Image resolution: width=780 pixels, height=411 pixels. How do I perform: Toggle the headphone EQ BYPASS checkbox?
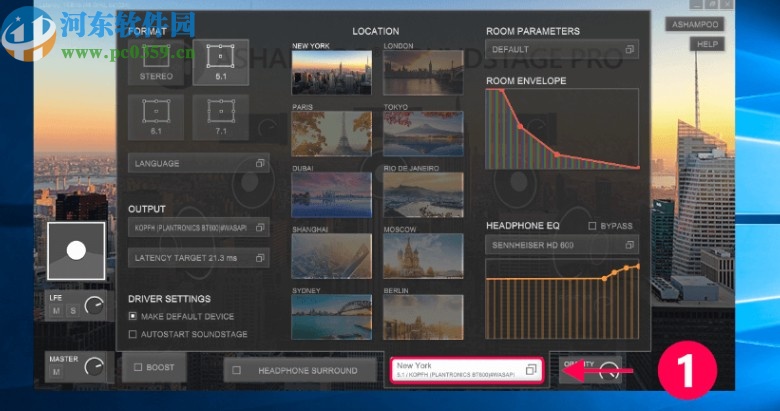click(592, 226)
